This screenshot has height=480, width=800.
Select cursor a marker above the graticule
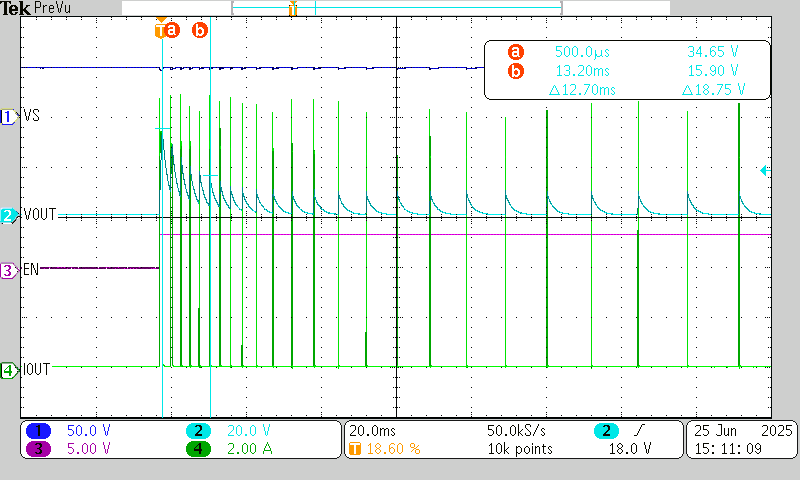pyautogui.click(x=172, y=30)
